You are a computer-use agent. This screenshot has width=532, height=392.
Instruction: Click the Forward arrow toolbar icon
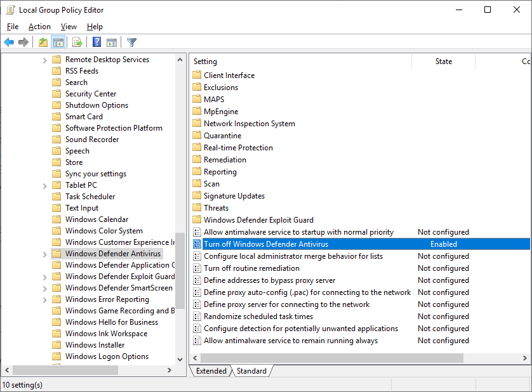tap(23, 42)
